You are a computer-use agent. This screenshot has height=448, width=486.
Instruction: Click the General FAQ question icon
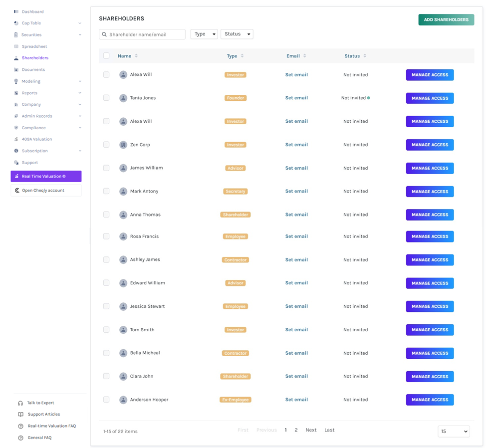[x=20, y=438]
